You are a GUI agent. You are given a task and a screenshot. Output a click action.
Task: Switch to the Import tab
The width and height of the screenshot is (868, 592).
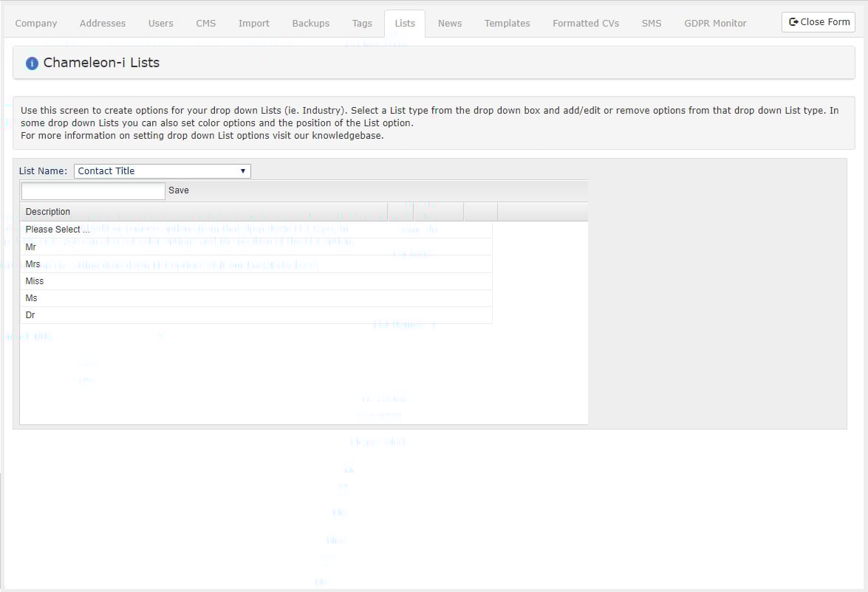click(x=253, y=23)
